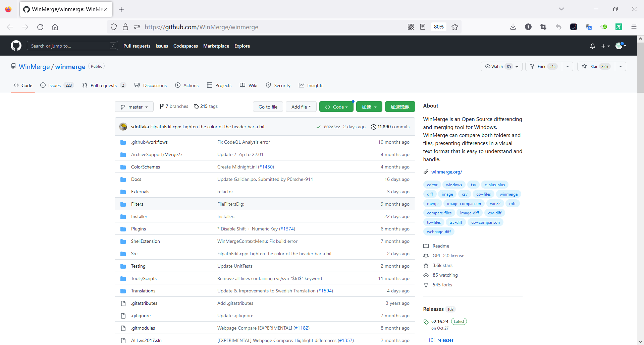The width and height of the screenshot is (644, 345).
Task: Click the Firefox address bar URL
Action: click(202, 27)
